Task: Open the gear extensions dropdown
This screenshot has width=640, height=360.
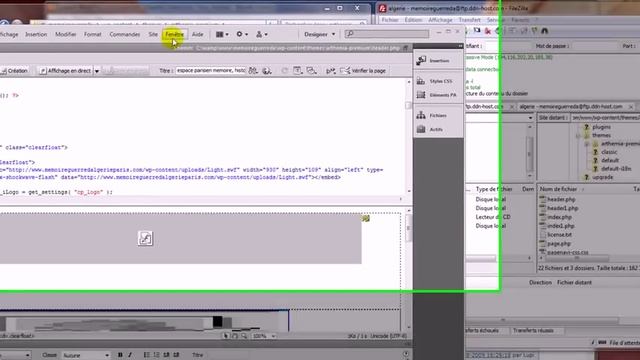Action: click(x=242, y=34)
